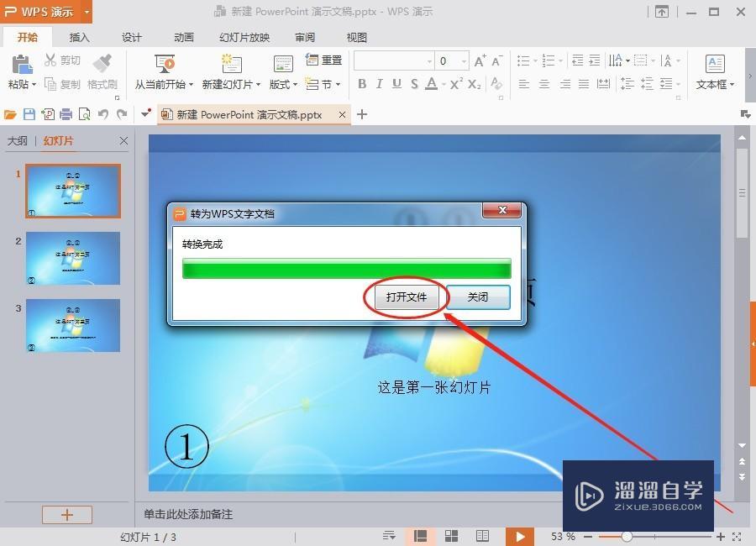Switch to the 动画 ribbon tab

[x=184, y=37]
